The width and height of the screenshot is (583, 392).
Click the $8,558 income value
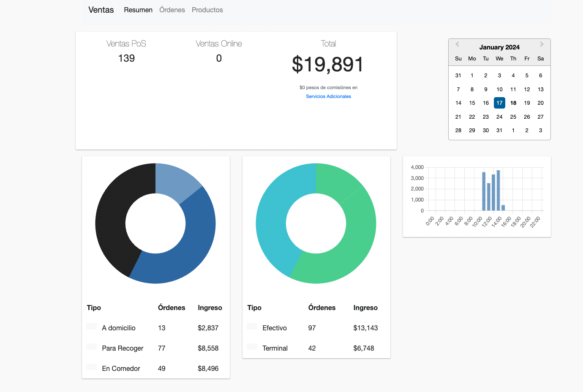coord(208,348)
